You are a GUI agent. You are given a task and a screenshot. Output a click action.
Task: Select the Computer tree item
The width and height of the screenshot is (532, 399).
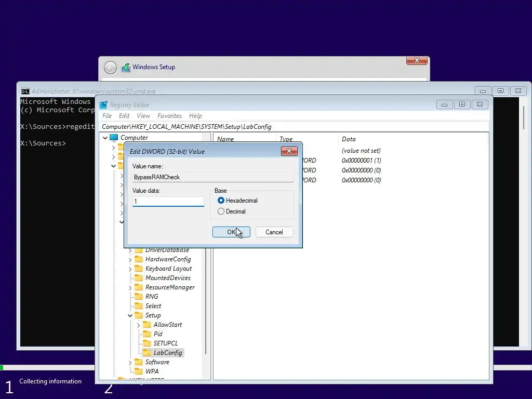(x=135, y=138)
